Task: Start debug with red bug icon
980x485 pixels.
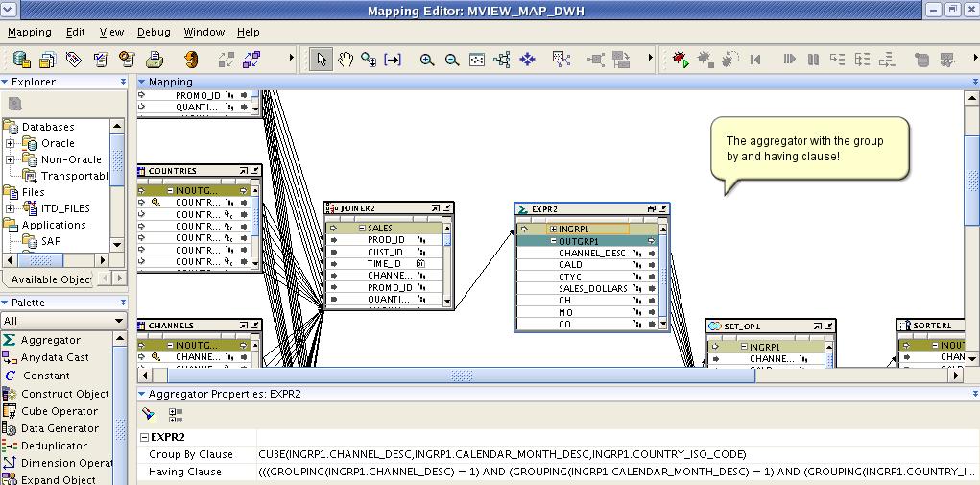Action: [x=681, y=60]
